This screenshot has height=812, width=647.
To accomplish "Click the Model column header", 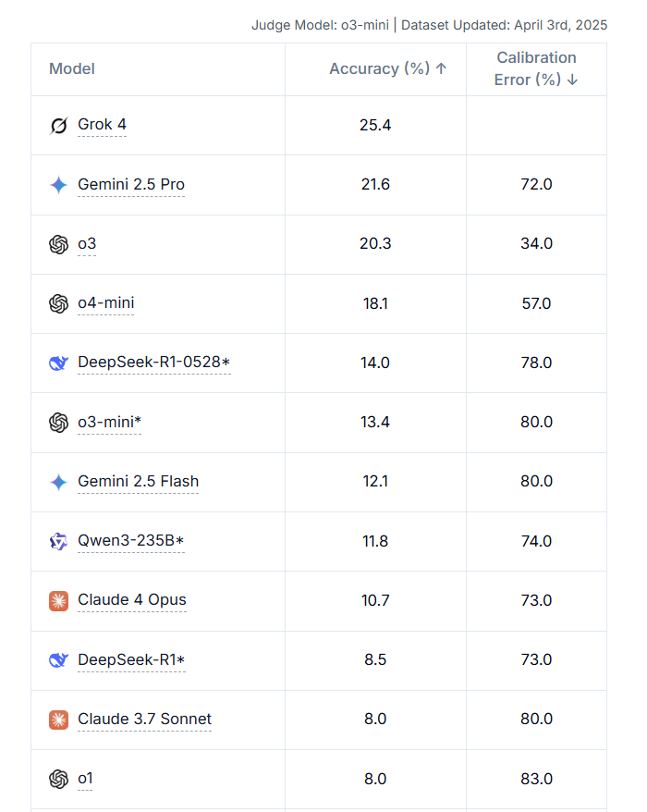I will click(x=72, y=68).
